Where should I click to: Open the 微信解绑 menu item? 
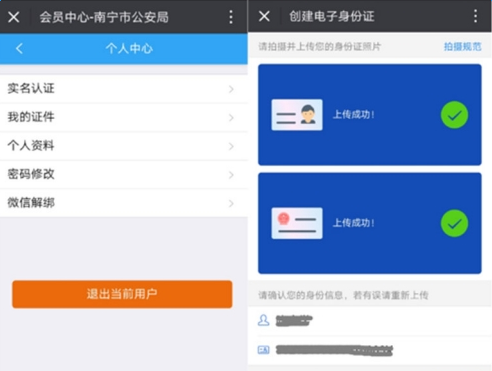(124, 203)
